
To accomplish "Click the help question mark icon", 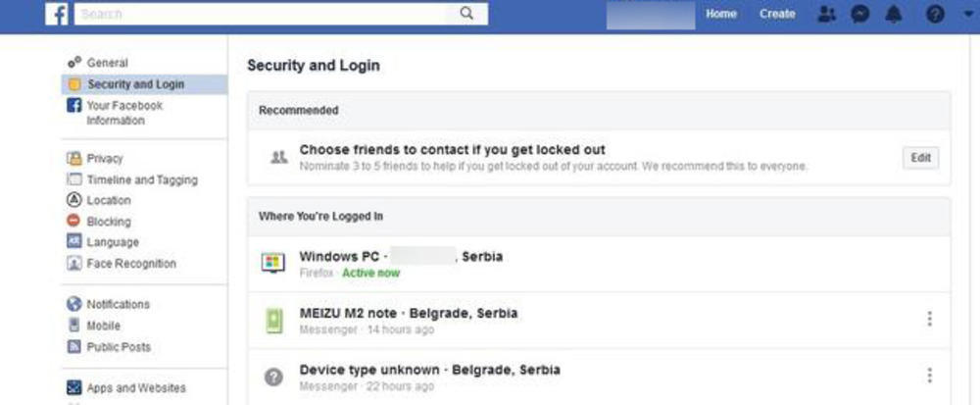I will pos(934,15).
